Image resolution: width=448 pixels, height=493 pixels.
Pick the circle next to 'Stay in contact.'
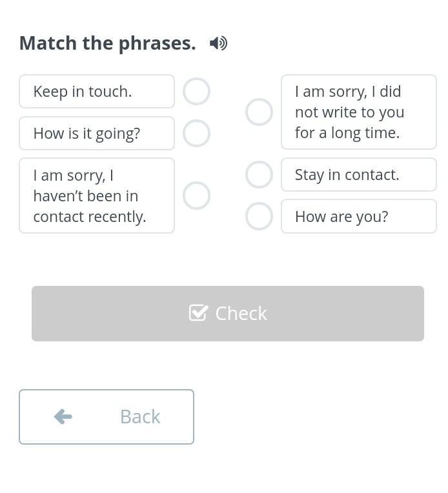[259, 174]
